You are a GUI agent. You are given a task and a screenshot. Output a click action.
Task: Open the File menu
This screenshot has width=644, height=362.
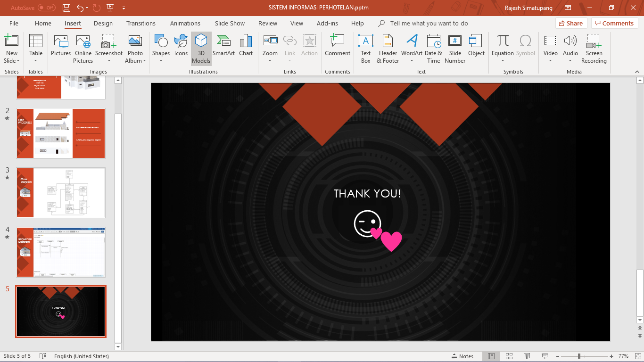pyautogui.click(x=14, y=23)
